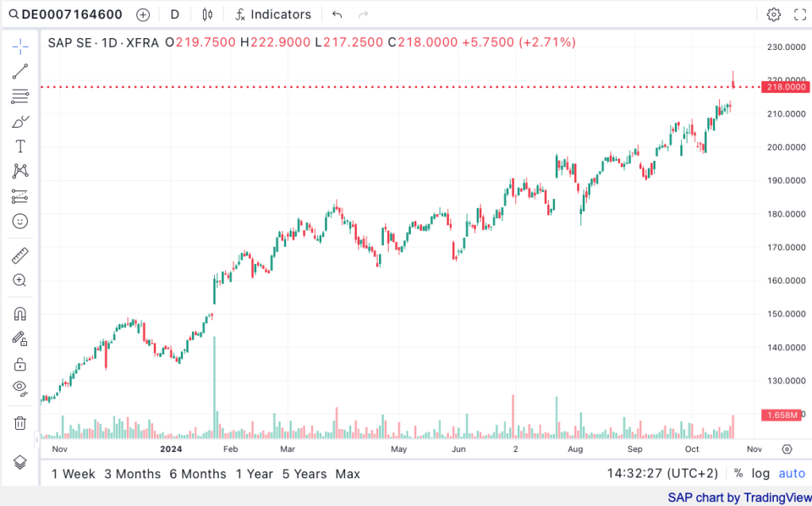Screen dimensions: 812x506
Task: Select the 5 Years range
Action: 304,474
